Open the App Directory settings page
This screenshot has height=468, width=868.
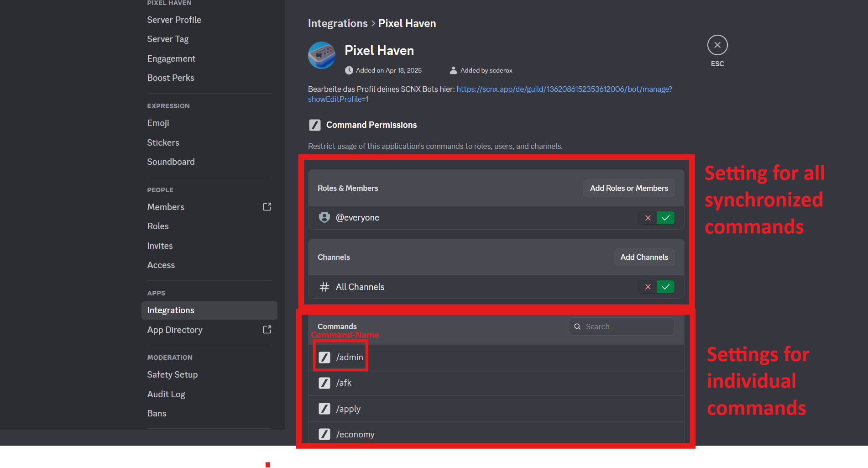174,329
